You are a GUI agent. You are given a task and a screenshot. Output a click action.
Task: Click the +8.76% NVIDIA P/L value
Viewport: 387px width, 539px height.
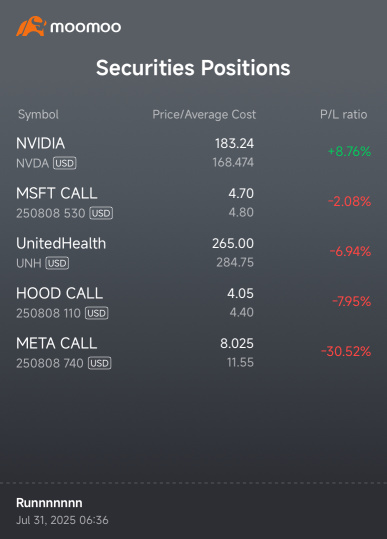pos(350,151)
